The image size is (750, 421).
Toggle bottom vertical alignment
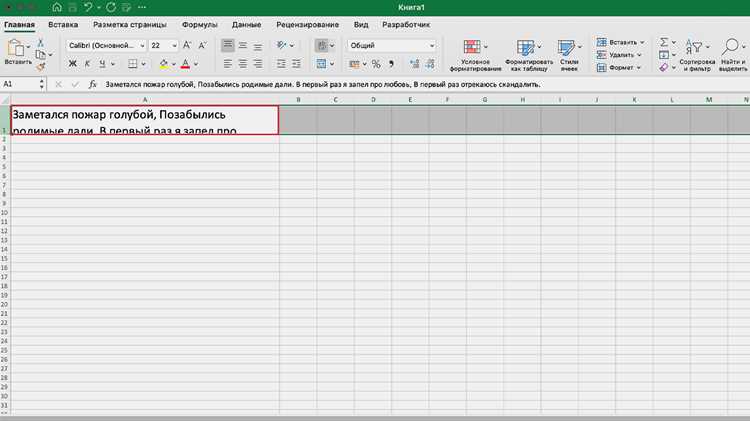click(x=258, y=46)
